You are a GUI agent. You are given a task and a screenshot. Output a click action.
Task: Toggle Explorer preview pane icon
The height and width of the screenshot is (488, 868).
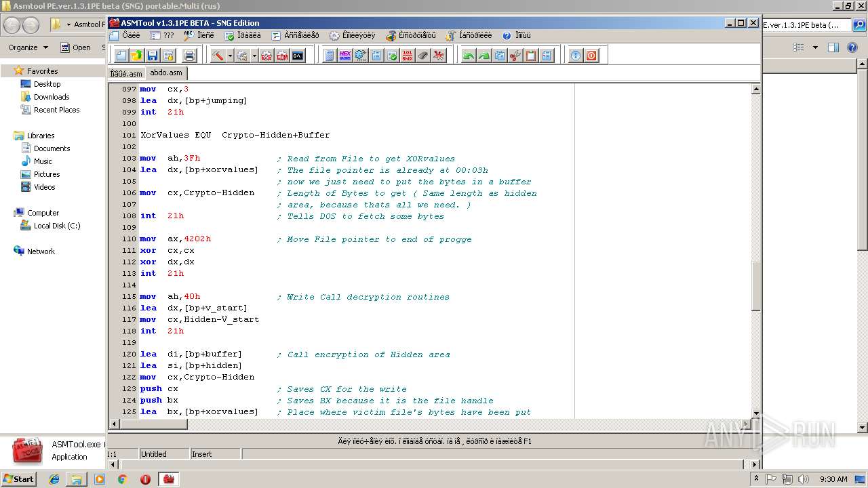point(833,47)
